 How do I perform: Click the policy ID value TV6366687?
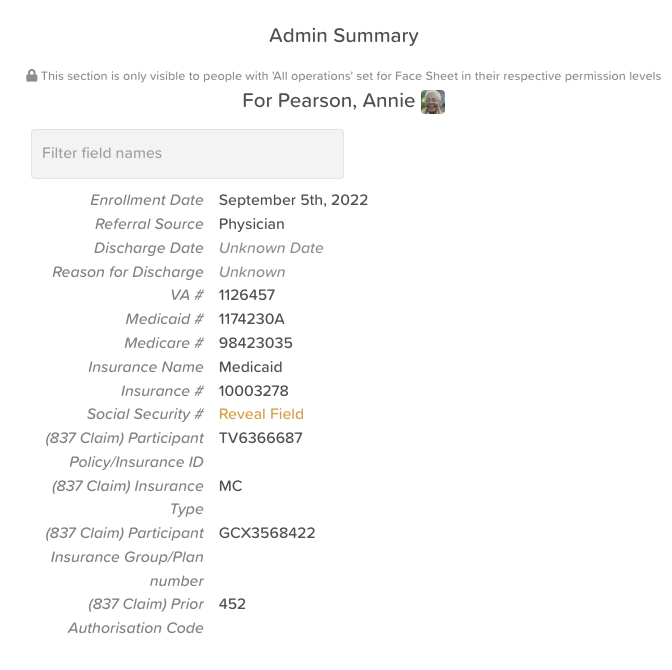coord(260,438)
